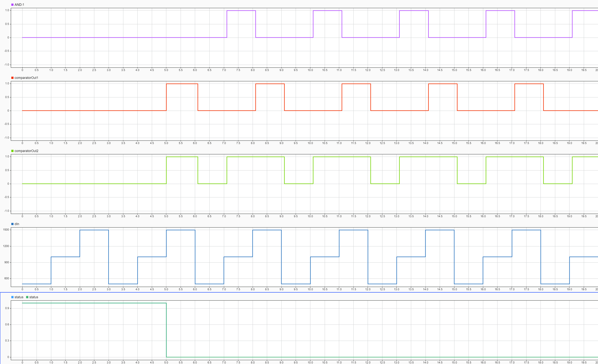Click the 0.9 tick label on status axis
This screenshot has width=598, height=364.
point(7,308)
